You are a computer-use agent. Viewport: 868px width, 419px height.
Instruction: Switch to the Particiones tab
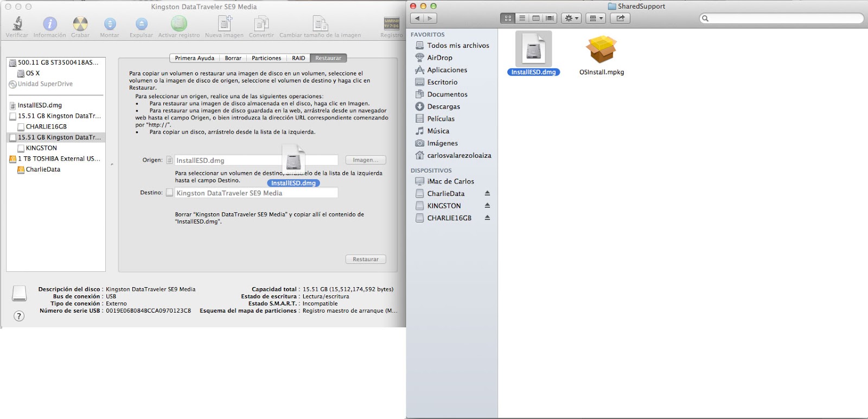(266, 58)
